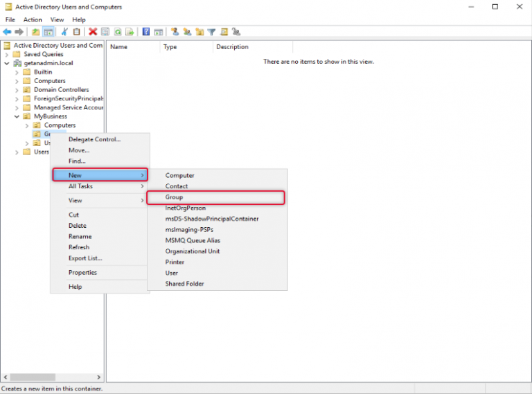Click the Add to group toolbar icon
The image size is (532, 394).
(236, 32)
